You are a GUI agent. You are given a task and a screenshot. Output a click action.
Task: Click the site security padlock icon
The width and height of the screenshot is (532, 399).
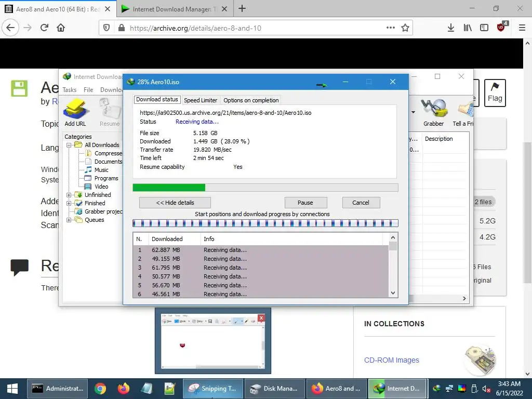[122, 28]
